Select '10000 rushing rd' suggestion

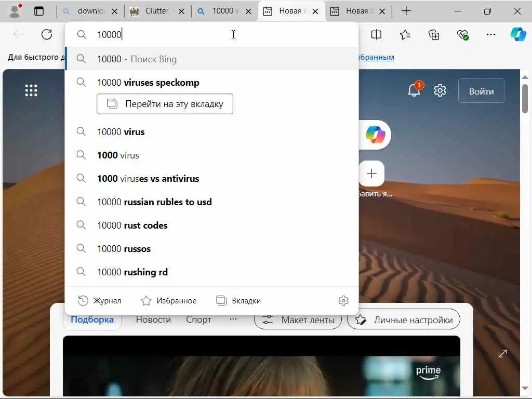point(212,272)
